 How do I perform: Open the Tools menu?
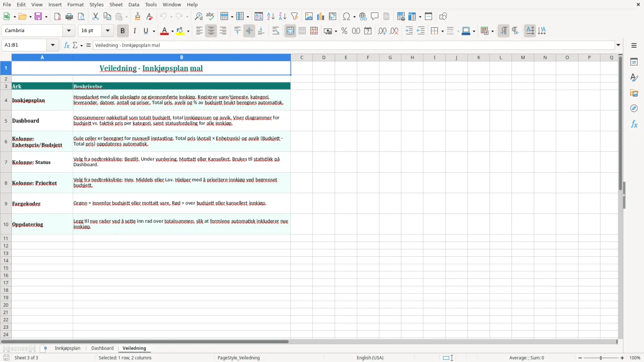coord(151,4)
